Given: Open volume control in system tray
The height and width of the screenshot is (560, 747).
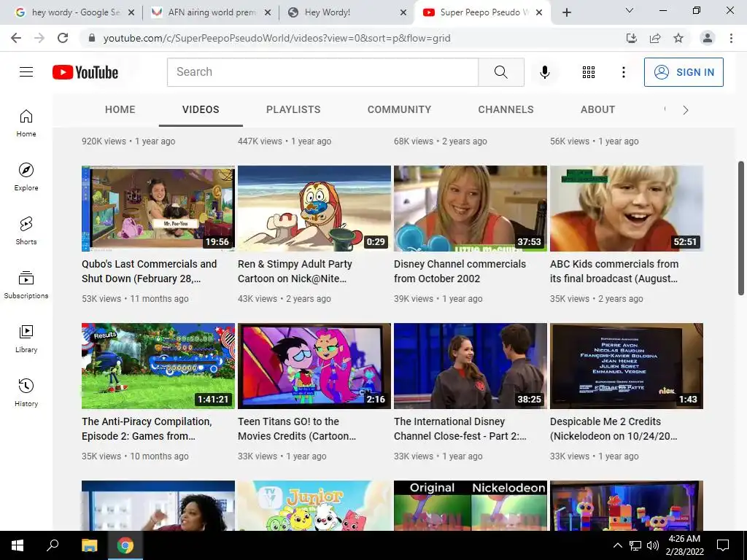Looking at the screenshot, I should click(x=653, y=545).
